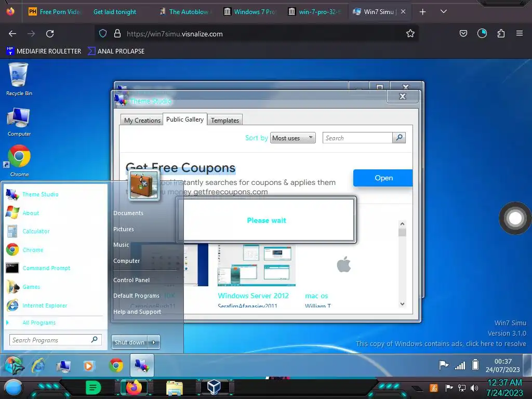
Task: Open the MEDIAFIRE ROULETTER bookmark
Action: [x=44, y=51]
